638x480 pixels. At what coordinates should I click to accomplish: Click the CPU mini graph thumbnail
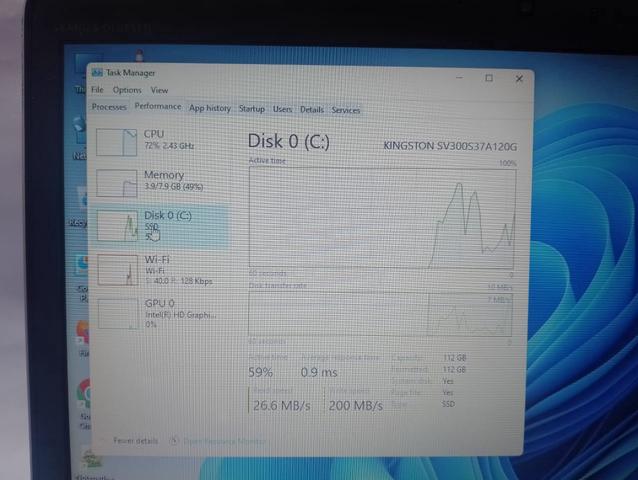click(x=116, y=142)
